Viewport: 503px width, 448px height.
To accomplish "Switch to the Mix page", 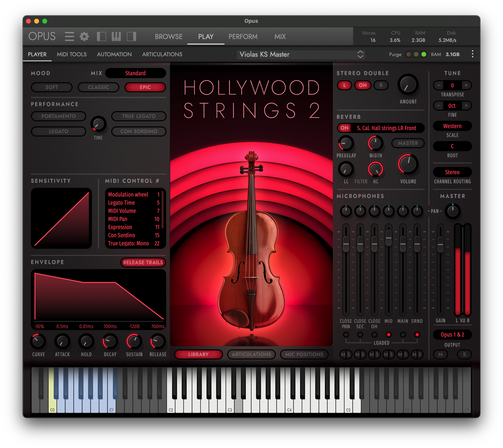I will (280, 36).
